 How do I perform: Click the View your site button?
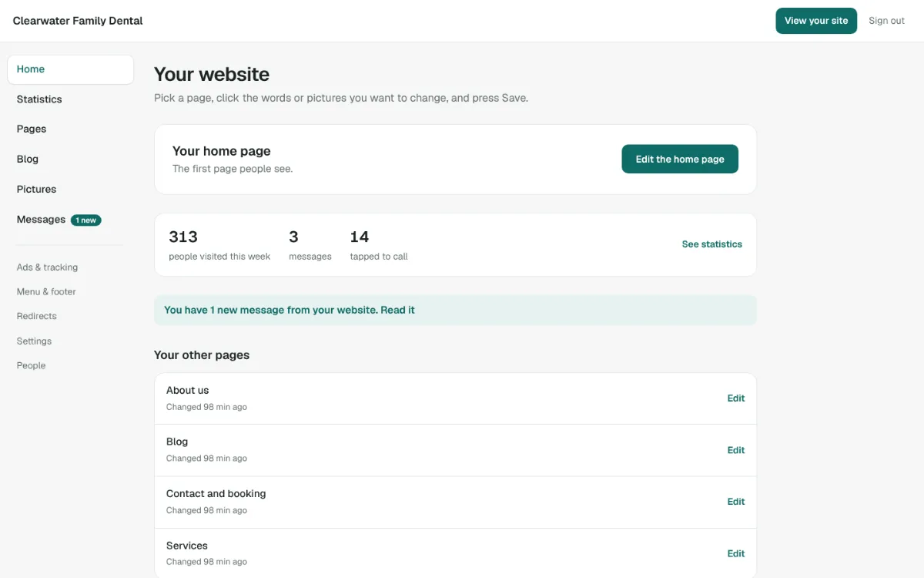816,21
